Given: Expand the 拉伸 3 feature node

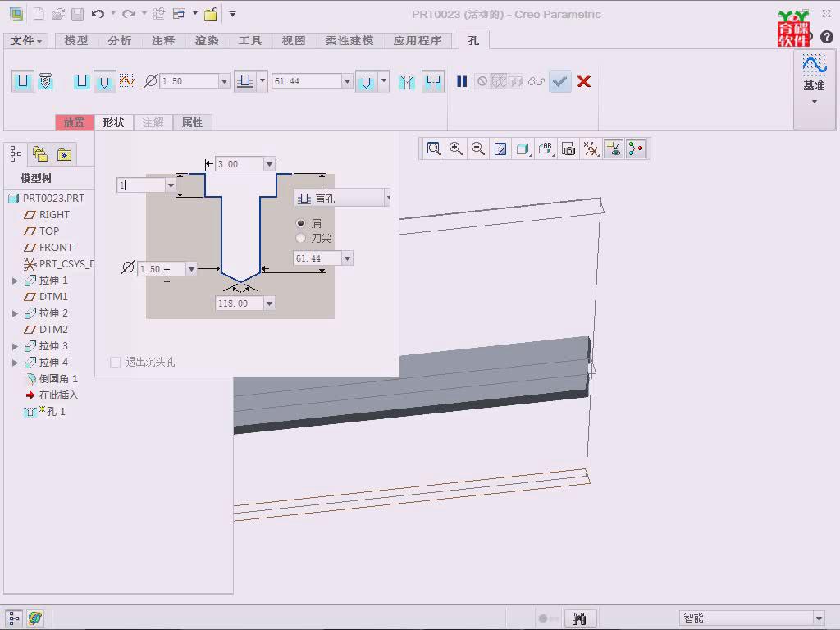Looking at the screenshot, I should tap(15, 346).
